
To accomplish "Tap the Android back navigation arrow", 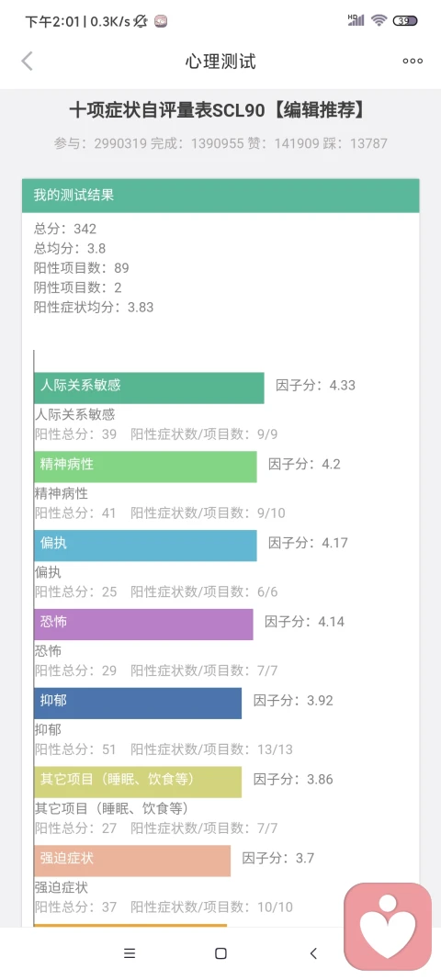I will pos(313,953).
